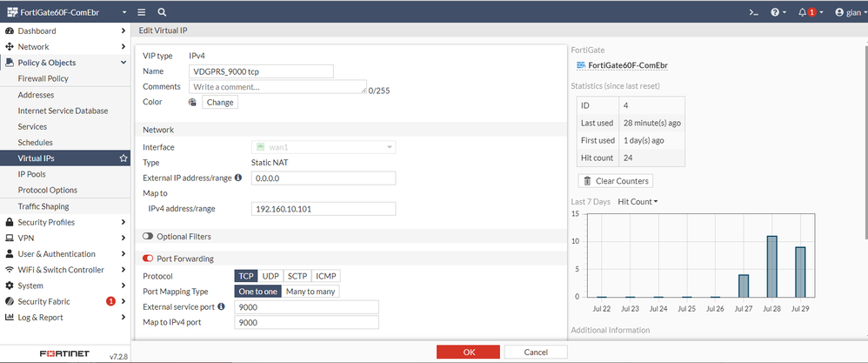Enable the Optional Filters toggle

tap(148, 237)
